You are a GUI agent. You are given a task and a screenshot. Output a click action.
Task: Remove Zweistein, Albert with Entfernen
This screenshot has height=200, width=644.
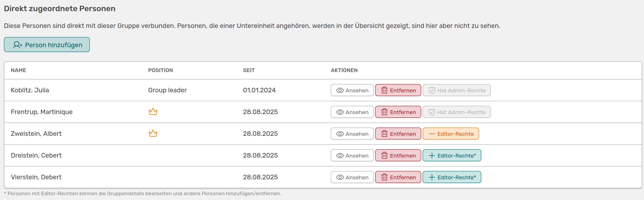398,134
